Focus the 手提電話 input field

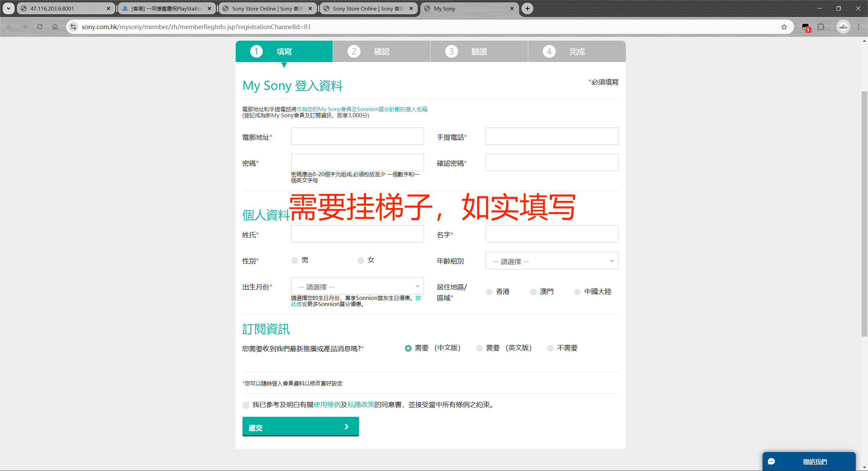coord(552,136)
